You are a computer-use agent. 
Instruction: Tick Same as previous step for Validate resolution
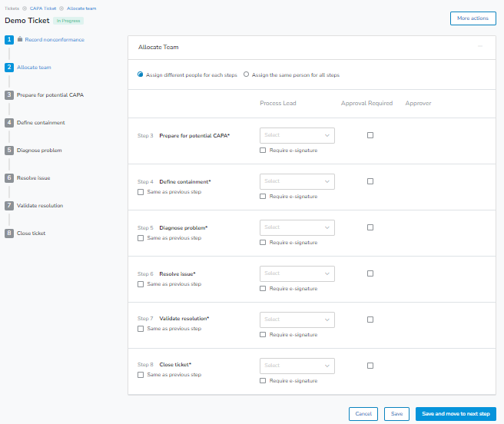tap(141, 329)
